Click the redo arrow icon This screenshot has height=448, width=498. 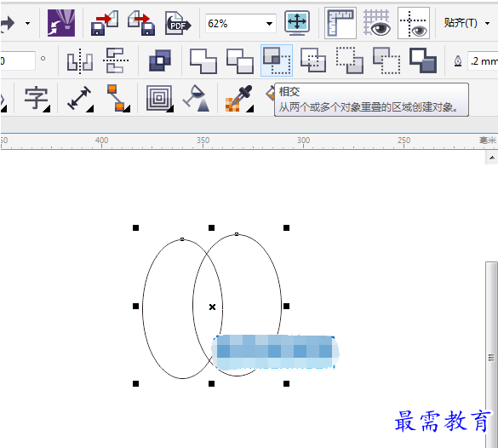tap(7, 24)
